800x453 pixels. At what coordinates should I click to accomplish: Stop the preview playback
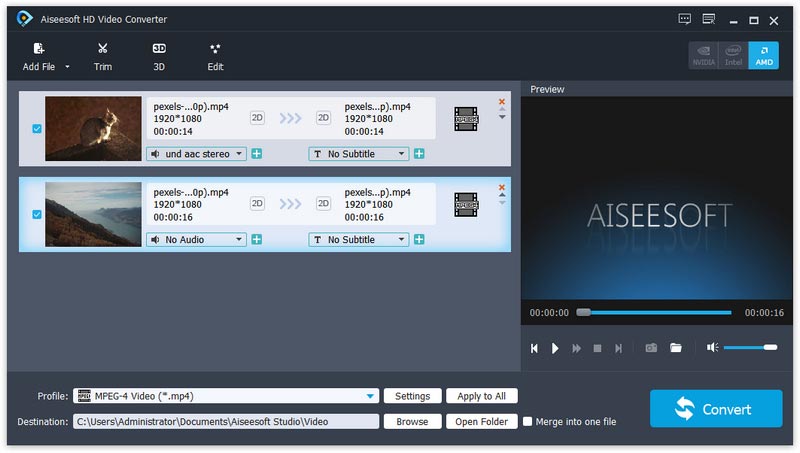tap(597, 348)
